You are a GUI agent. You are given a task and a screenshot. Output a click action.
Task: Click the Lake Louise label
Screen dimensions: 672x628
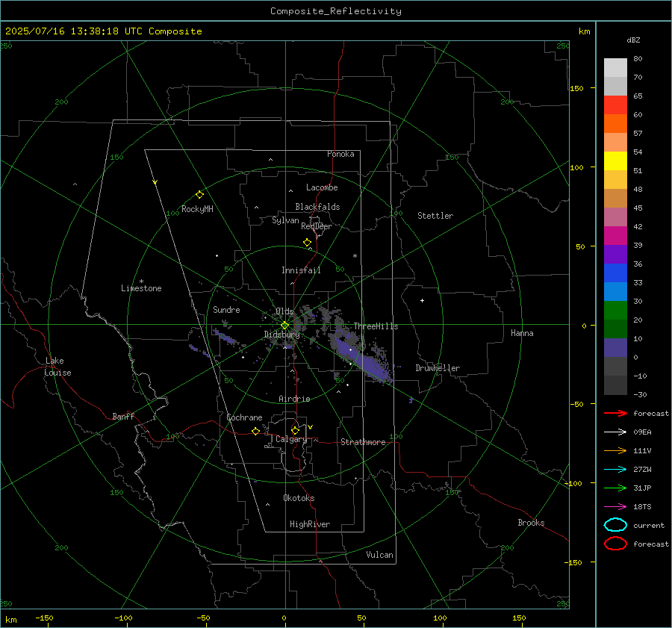pos(57,367)
